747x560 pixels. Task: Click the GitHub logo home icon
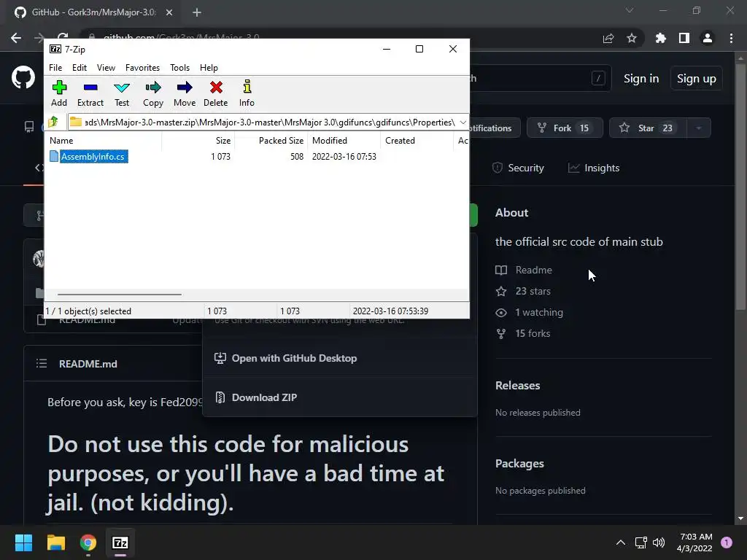point(23,78)
